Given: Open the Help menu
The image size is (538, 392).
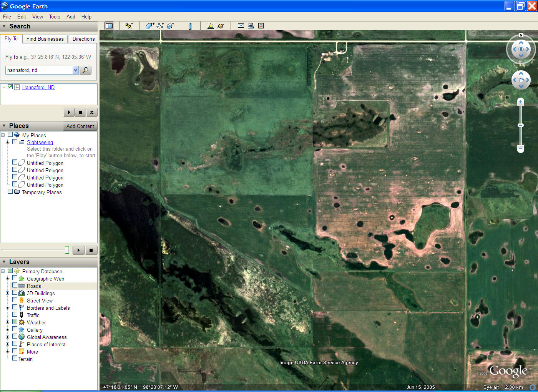Looking at the screenshot, I should pos(86,17).
